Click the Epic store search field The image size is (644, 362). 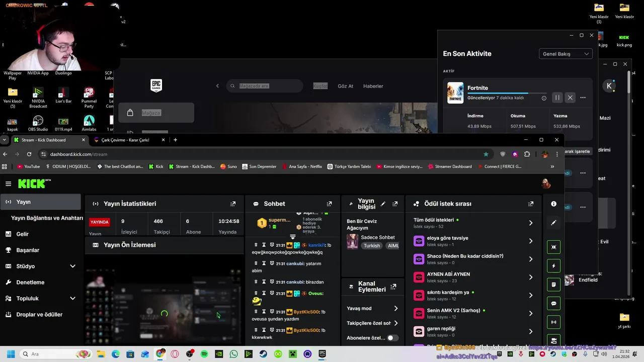click(x=265, y=86)
